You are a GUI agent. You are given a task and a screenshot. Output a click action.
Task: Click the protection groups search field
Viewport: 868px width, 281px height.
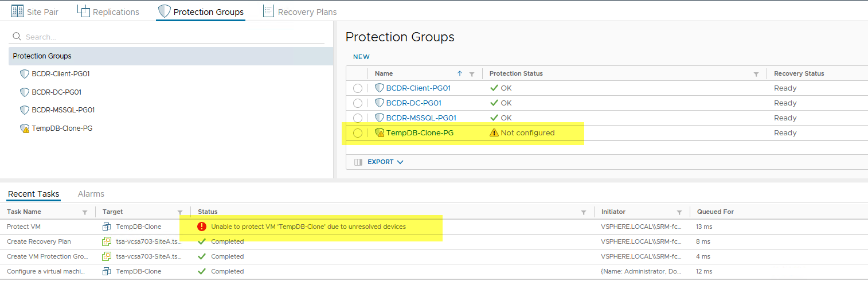[x=172, y=37]
